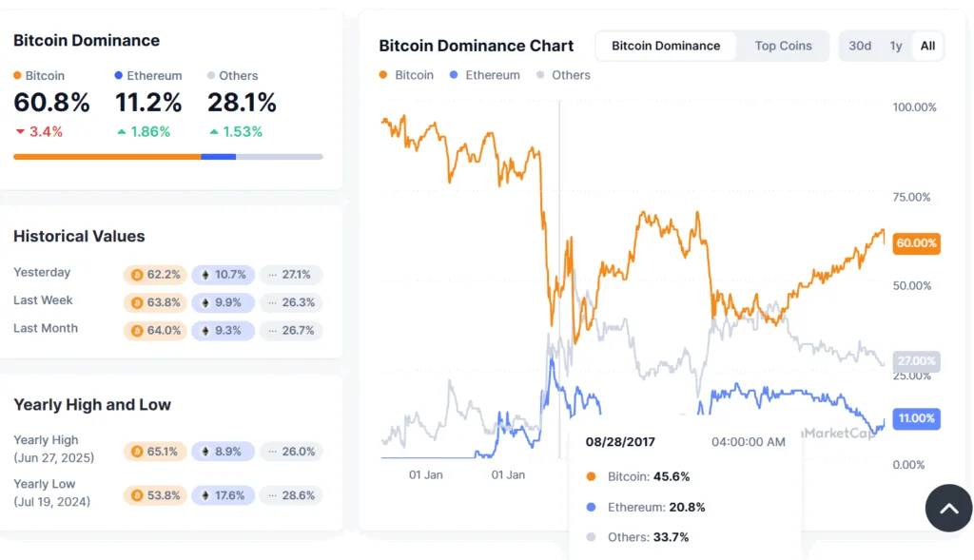Choose the All time range option

tap(926, 45)
